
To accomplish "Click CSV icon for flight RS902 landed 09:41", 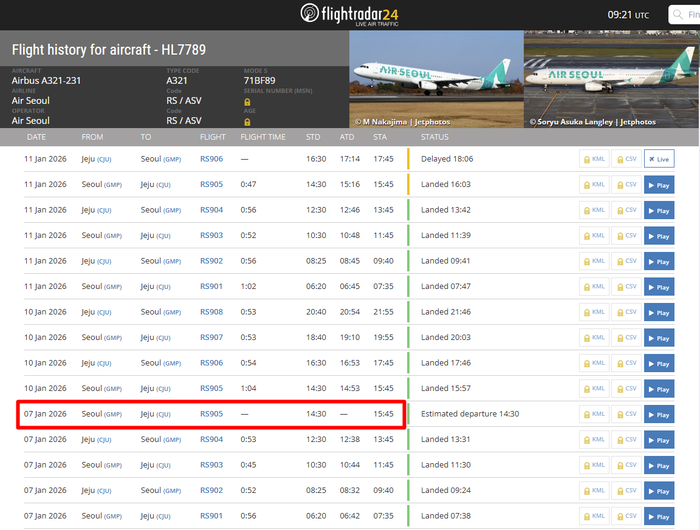I will 626,261.
